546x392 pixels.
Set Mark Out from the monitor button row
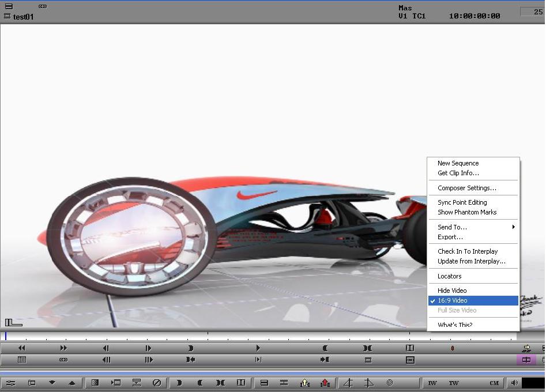(x=325, y=348)
